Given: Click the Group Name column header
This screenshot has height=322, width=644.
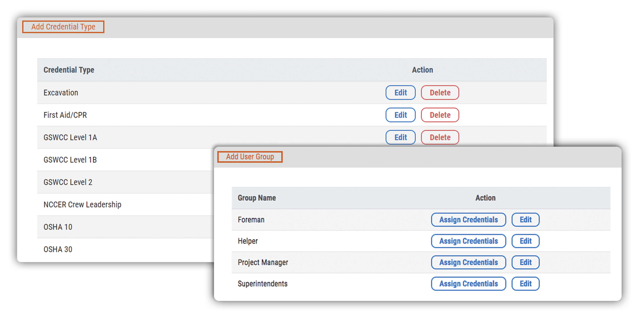Looking at the screenshot, I should coord(257,198).
